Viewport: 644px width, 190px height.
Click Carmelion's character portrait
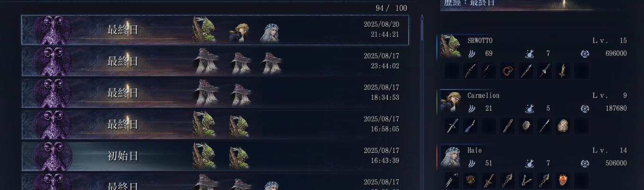pos(450,101)
